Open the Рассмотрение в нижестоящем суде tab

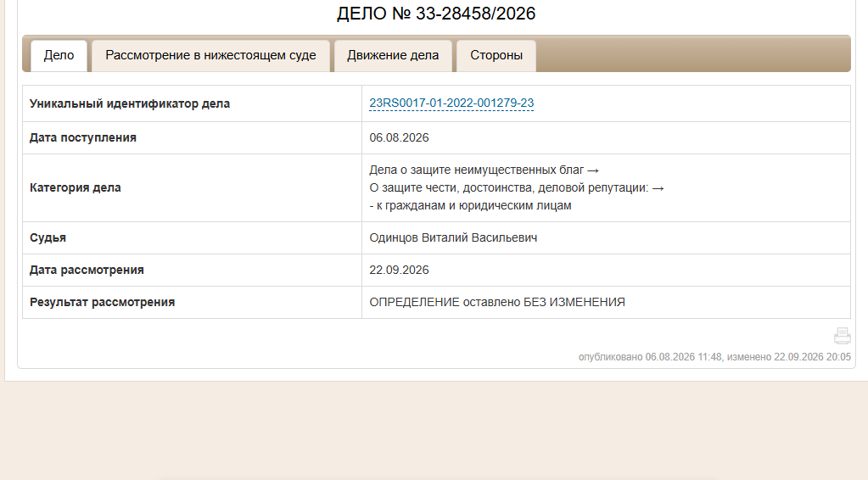(x=210, y=55)
